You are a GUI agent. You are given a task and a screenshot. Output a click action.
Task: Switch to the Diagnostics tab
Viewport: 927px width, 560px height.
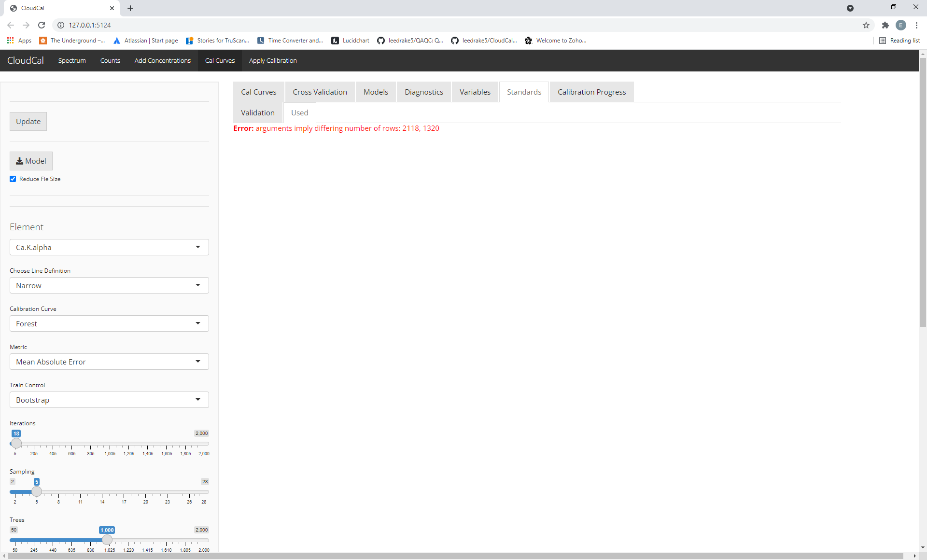click(x=423, y=92)
